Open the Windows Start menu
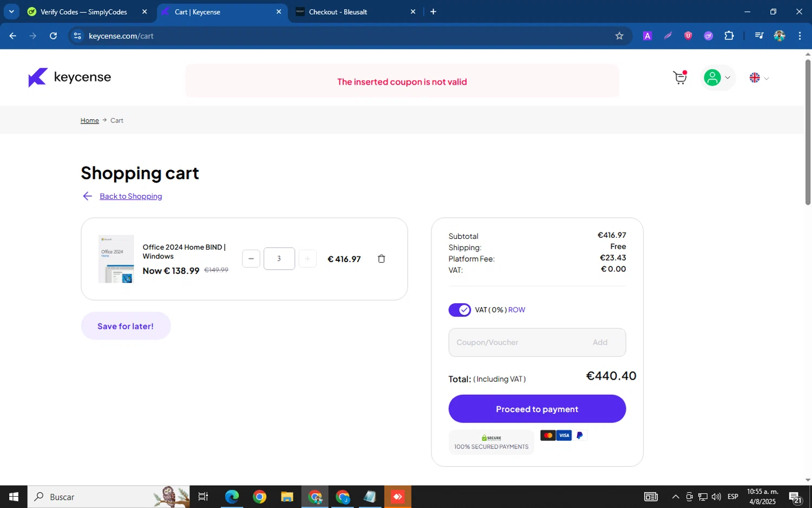This screenshot has width=812, height=508. (14, 497)
